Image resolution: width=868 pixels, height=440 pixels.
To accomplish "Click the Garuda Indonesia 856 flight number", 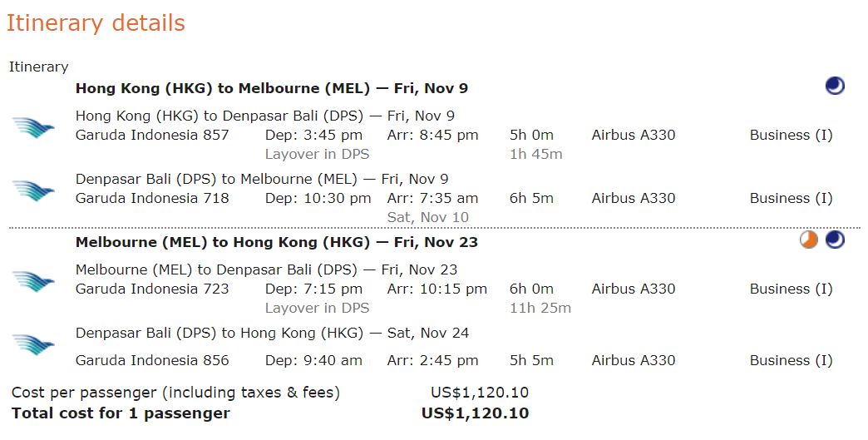I will click(x=152, y=360).
